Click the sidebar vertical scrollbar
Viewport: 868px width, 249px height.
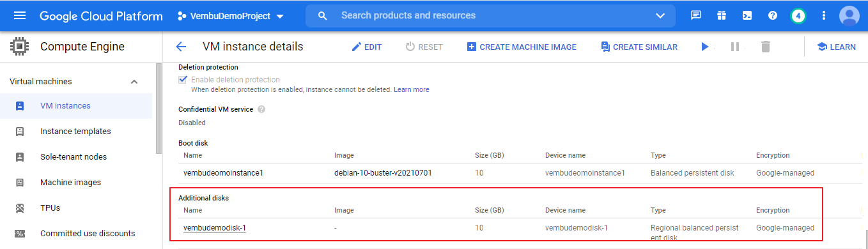(159, 109)
